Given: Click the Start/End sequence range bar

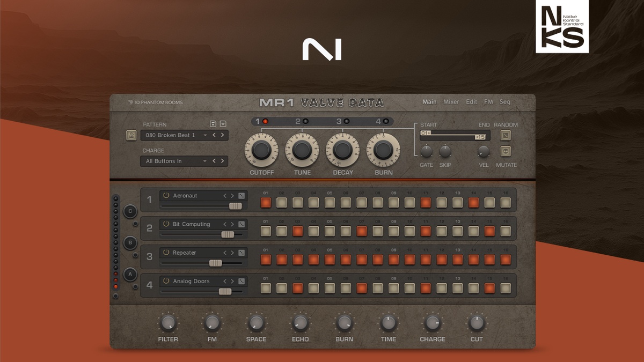Looking at the screenshot, I should pos(455,135).
